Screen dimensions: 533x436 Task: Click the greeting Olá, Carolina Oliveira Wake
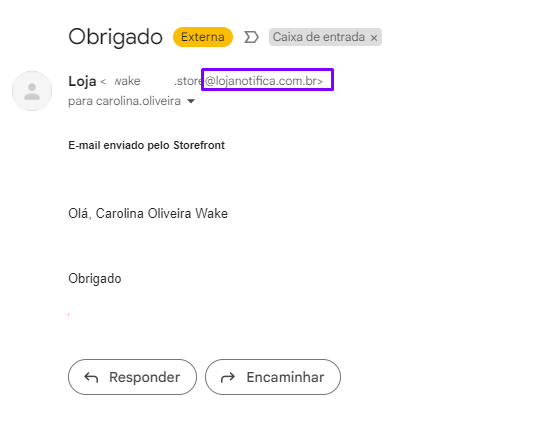pos(148,213)
